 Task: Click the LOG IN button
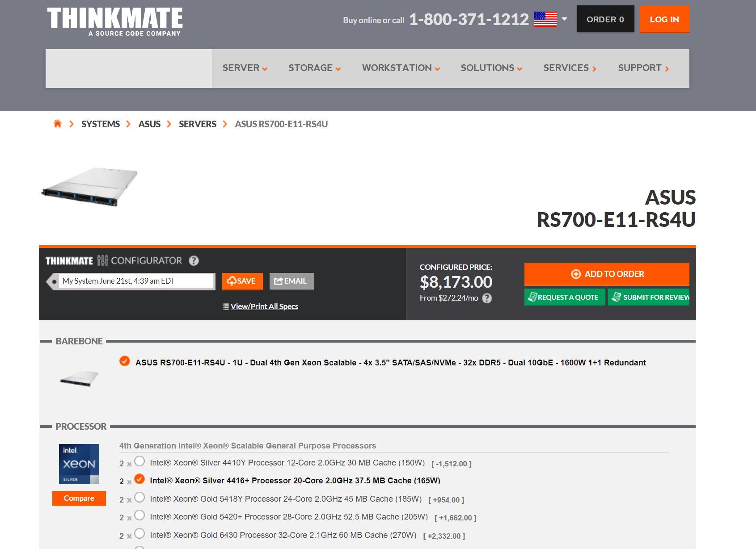[x=664, y=19]
